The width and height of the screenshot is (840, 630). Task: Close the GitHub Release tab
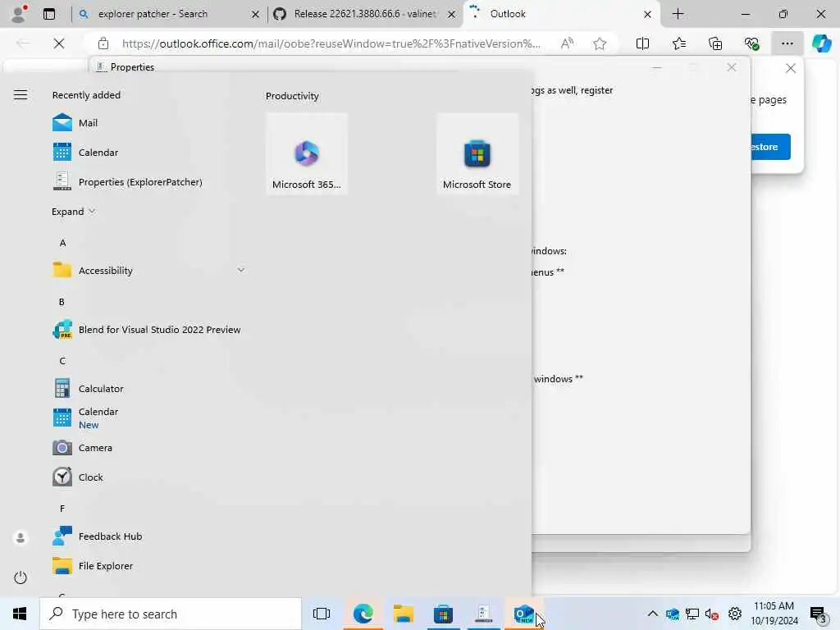tap(452, 15)
